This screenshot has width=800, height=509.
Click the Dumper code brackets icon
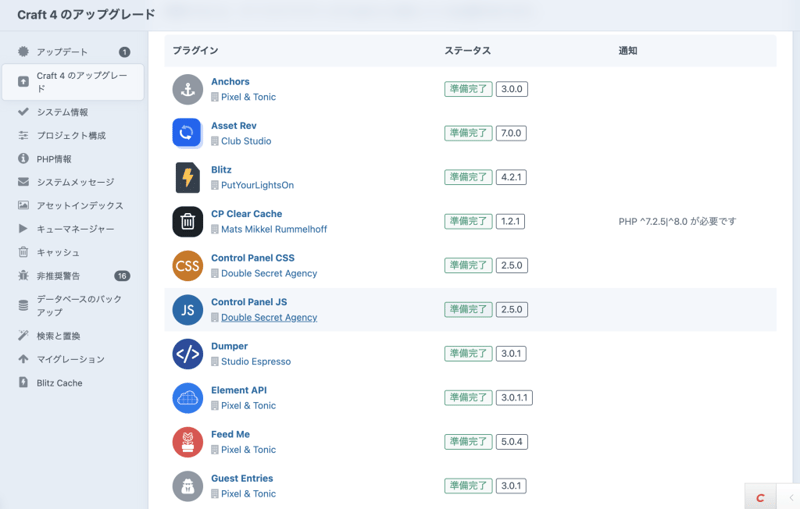tap(187, 354)
